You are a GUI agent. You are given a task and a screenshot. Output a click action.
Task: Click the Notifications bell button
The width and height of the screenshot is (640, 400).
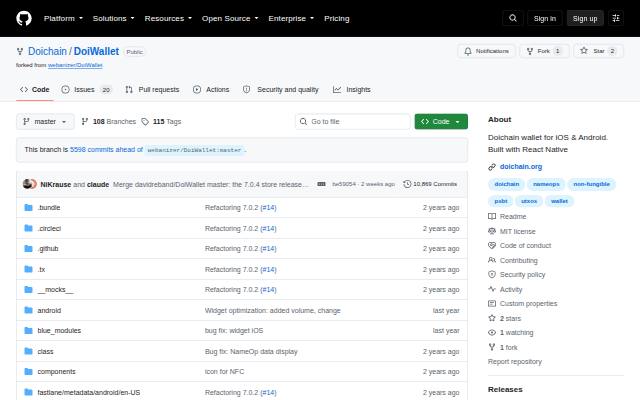coord(487,51)
